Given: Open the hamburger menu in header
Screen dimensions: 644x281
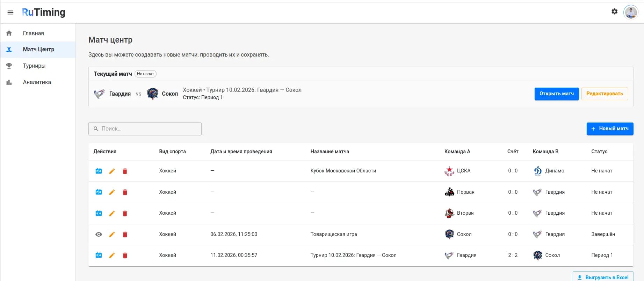Looking at the screenshot, I should click(10, 13).
